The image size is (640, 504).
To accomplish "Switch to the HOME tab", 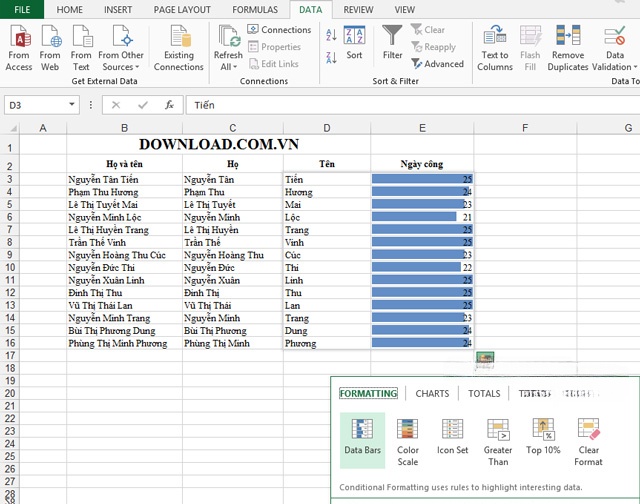I will [69, 9].
